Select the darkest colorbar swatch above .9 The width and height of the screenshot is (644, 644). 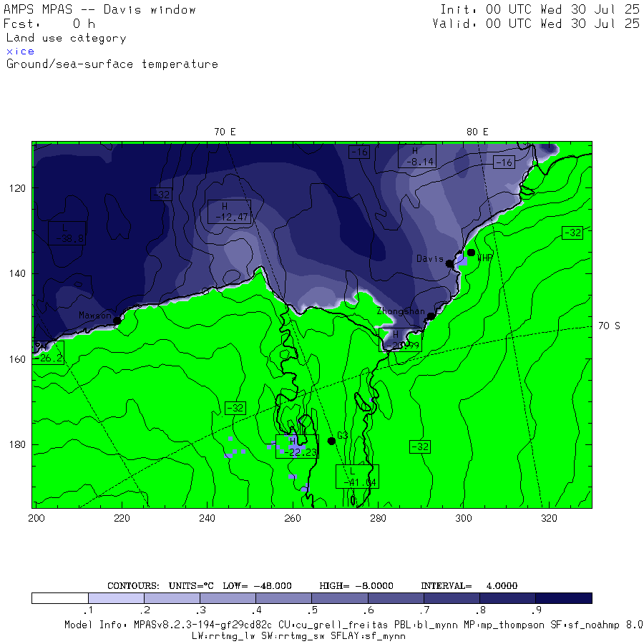(564, 598)
